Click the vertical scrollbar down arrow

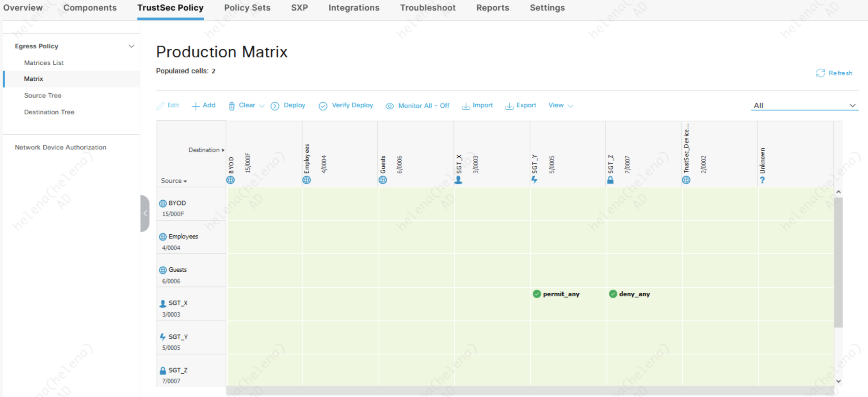tap(838, 381)
